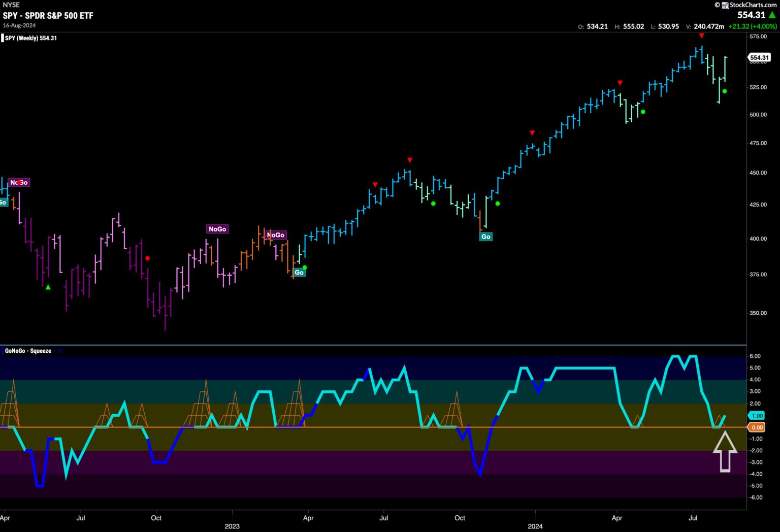Viewport: 780px width, 532px height.
Task: Click the red triangle marker near April 2024
Action: pos(620,83)
